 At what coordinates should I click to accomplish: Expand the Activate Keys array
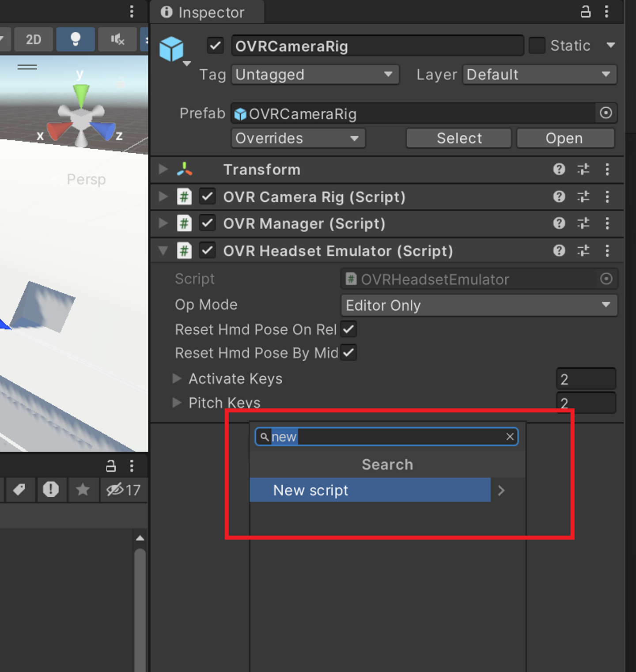point(177,378)
